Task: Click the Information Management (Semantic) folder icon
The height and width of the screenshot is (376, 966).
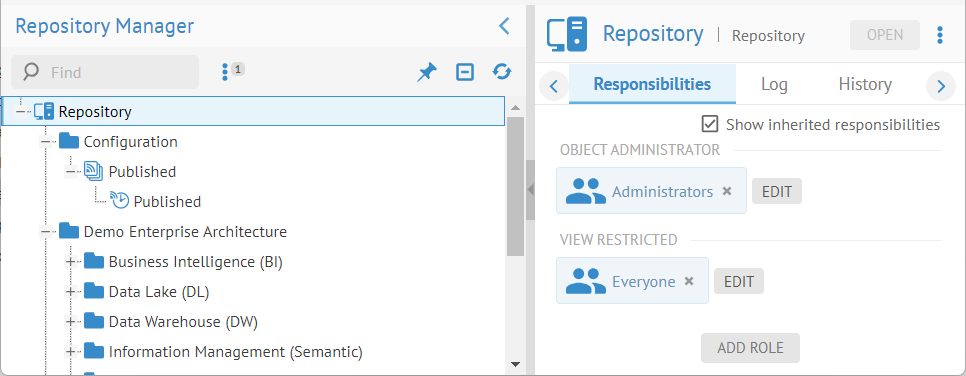Action: coord(94,351)
